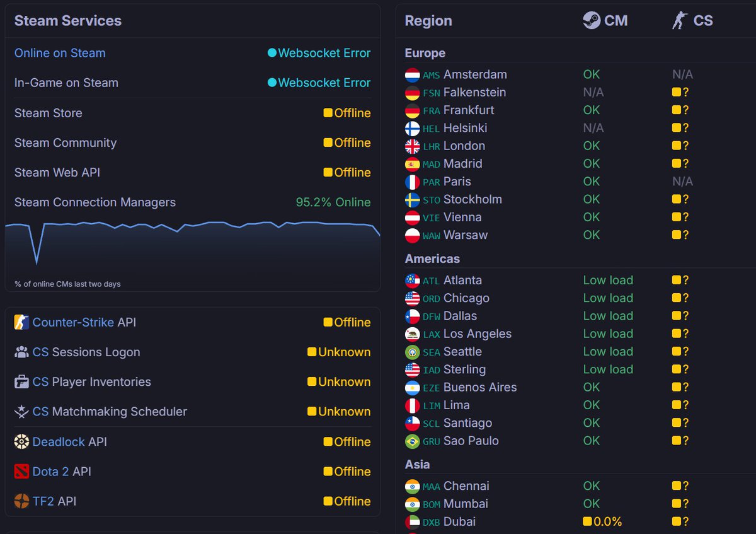The image size is (756, 534).
Task: Click the Region column header
Action: click(x=428, y=21)
